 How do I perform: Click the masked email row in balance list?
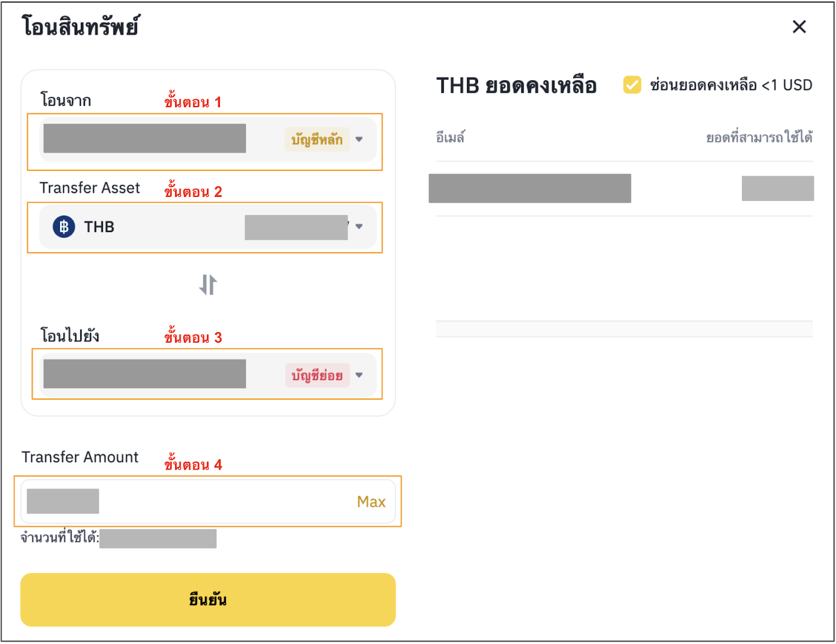[529, 189]
